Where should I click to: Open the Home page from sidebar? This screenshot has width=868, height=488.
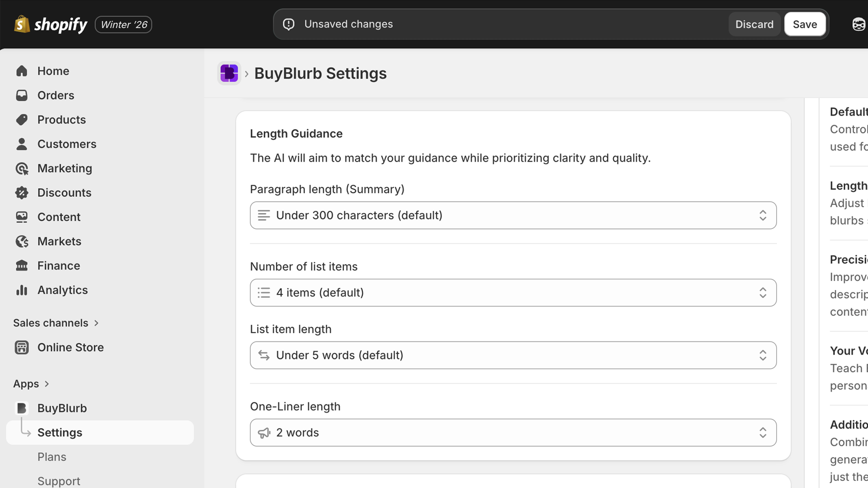(53, 70)
